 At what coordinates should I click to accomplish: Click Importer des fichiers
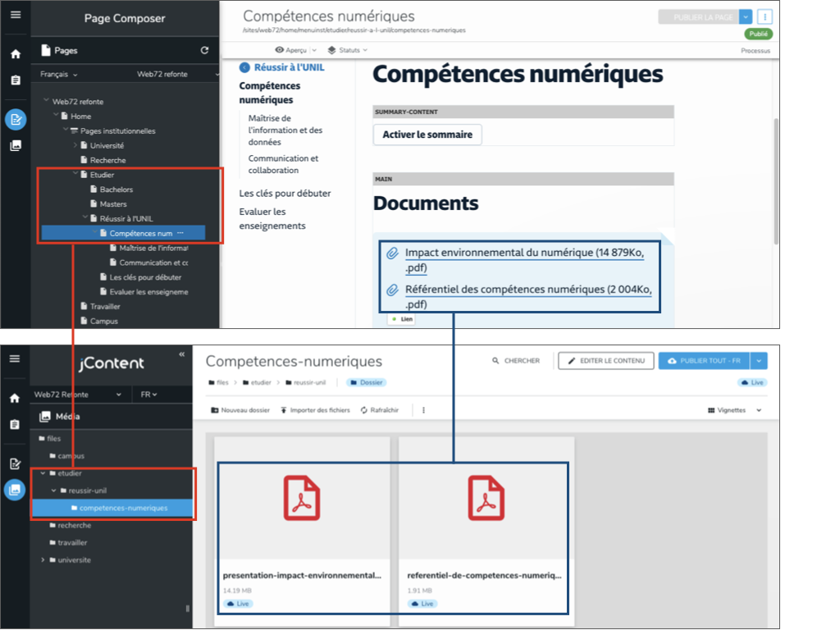tap(315, 410)
